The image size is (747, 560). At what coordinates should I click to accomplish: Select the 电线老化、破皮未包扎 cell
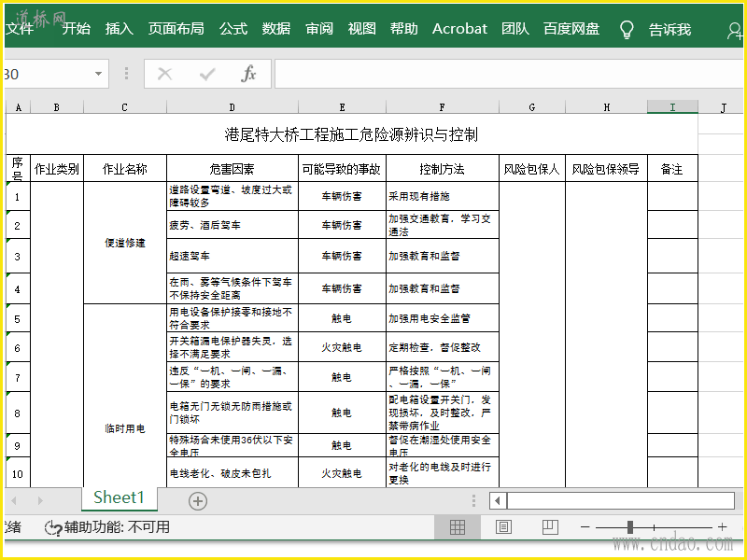pyautogui.click(x=233, y=473)
